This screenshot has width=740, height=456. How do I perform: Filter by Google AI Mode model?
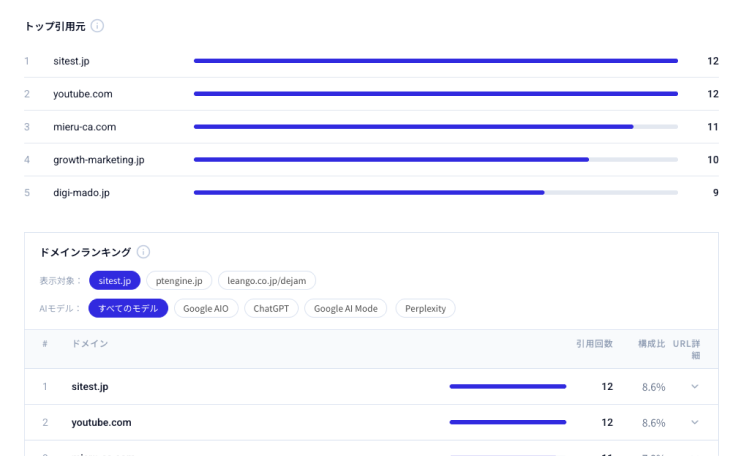[x=346, y=308]
